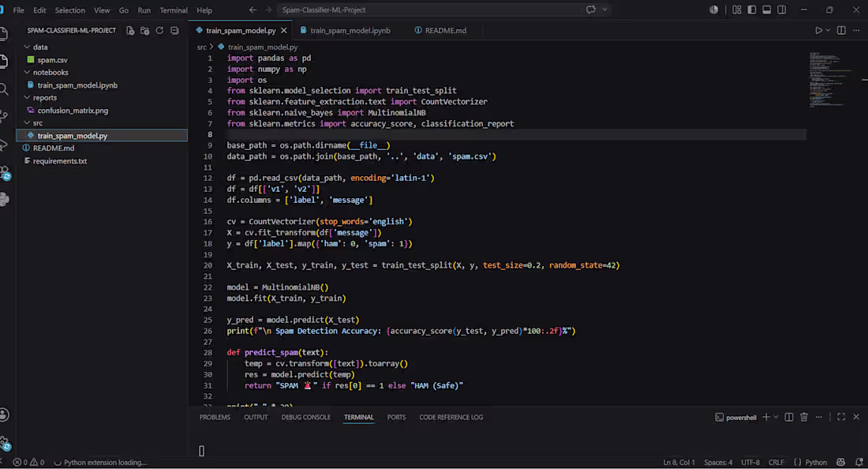
Task: Run the Python file with play button
Action: coord(818,31)
